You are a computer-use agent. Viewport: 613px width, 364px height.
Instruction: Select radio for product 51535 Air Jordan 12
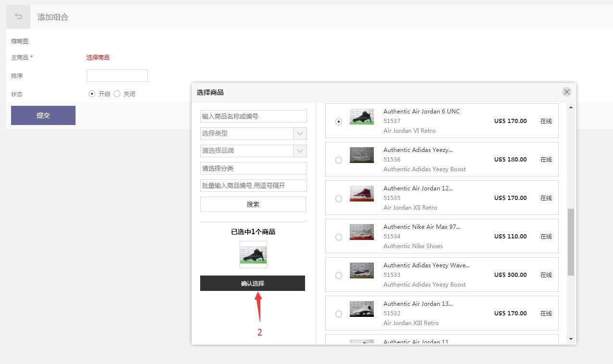339,199
